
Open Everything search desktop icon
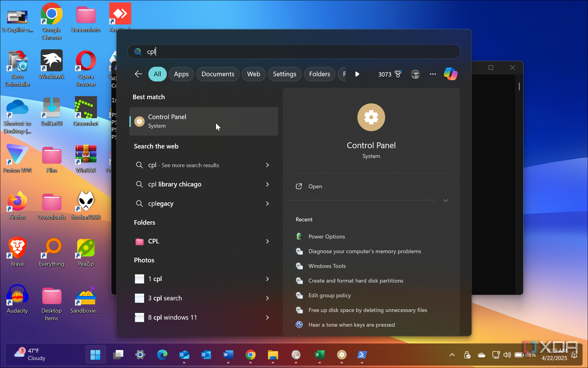[x=51, y=252]
